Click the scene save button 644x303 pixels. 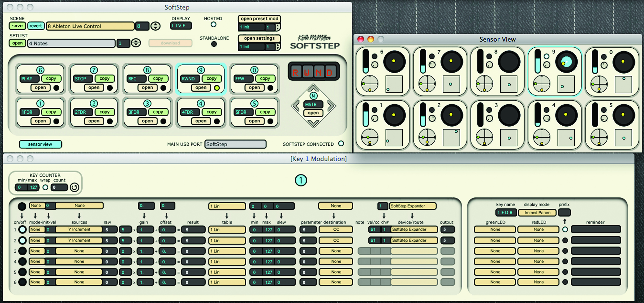(17, 26)
